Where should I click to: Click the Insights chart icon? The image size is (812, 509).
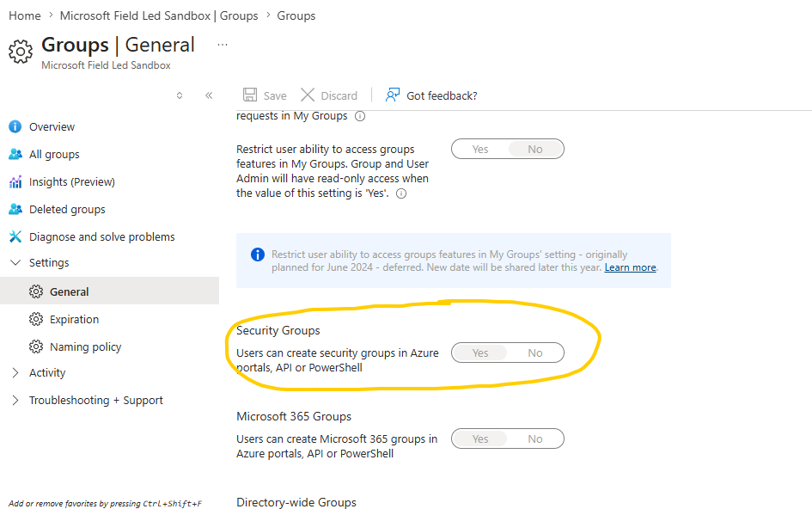coord(15,181)
